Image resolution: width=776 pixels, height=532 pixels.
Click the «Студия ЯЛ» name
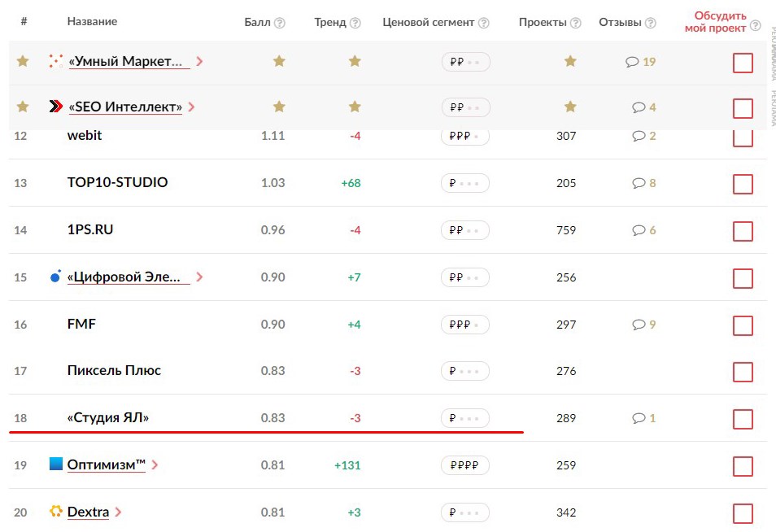point(108,417)
